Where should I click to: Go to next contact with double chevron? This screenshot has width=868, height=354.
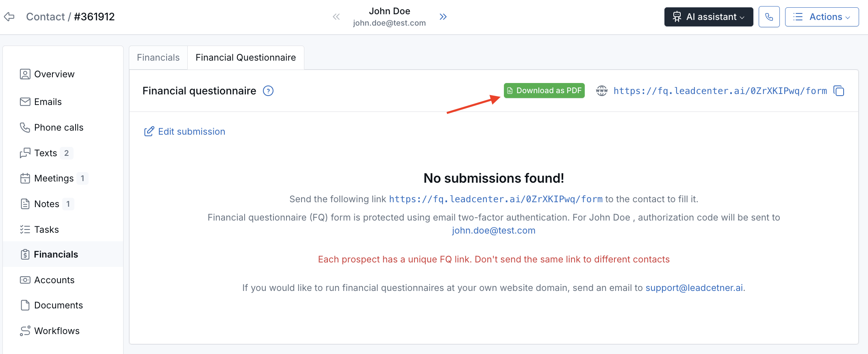443,17
